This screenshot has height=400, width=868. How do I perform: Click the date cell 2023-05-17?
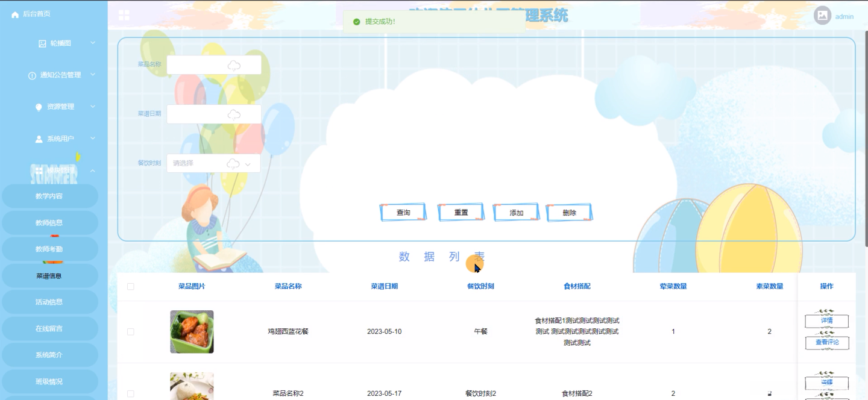[384, 394]
